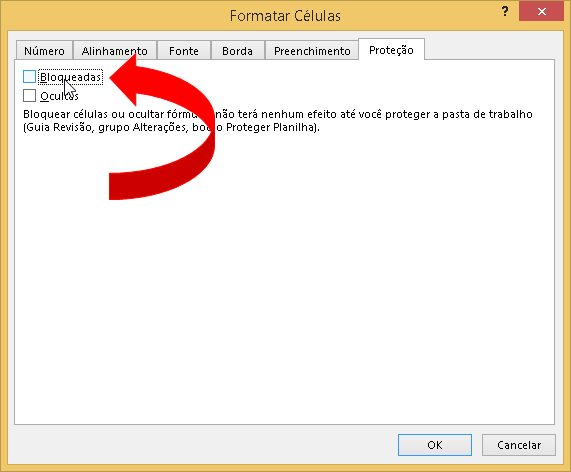Image resolution: width=571 pixels, height=472 pixels.
Task: Click the Formatar Células title text
Action: (x=285, y=16)
